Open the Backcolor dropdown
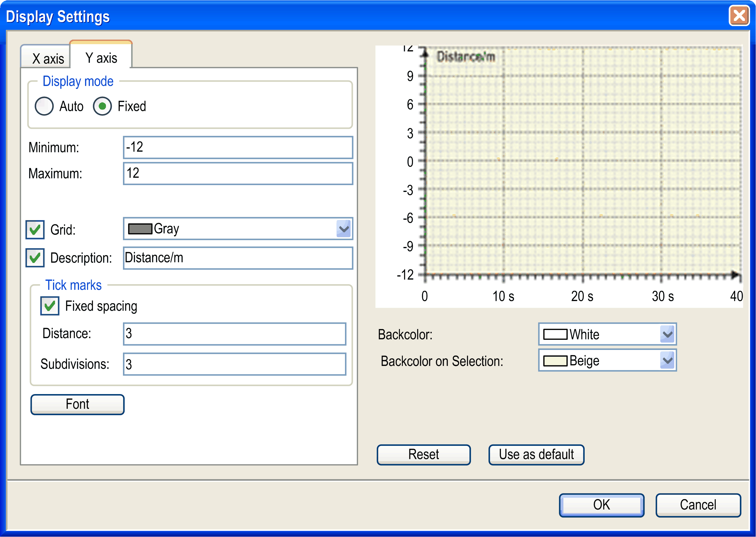Viewport: 756px width, 537px height. point(667,334)
